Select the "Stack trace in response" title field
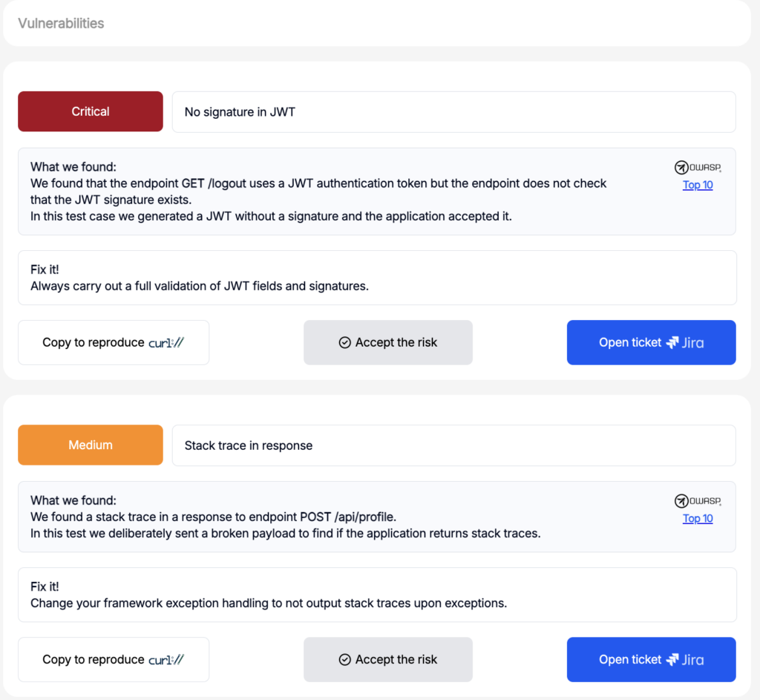 click(453, 445)
